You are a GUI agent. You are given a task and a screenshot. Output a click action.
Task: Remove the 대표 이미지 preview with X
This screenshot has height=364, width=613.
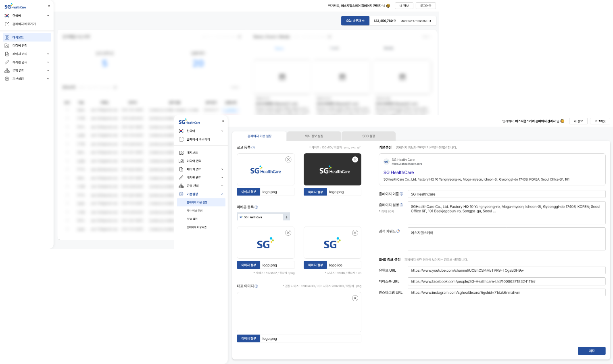355,298
